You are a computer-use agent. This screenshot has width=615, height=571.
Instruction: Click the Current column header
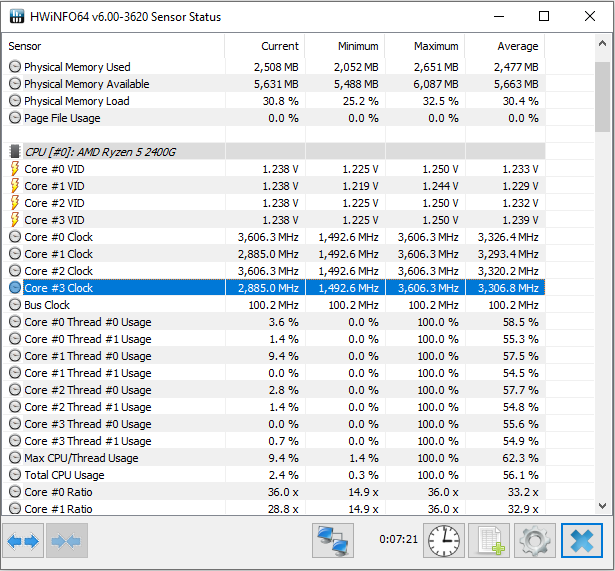coord(265,46)
